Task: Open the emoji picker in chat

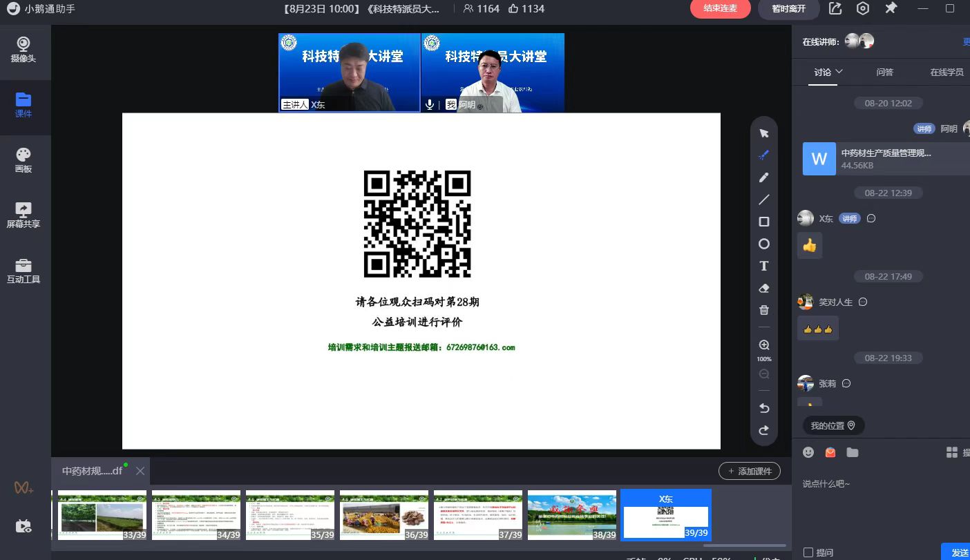Action: pos(808,452)
